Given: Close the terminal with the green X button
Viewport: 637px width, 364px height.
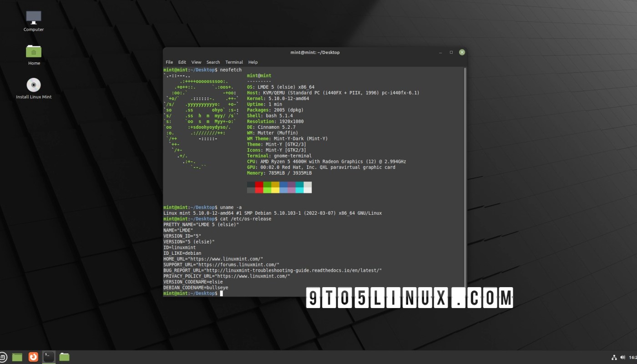Looking at the screenshot, I should (462, 52).
